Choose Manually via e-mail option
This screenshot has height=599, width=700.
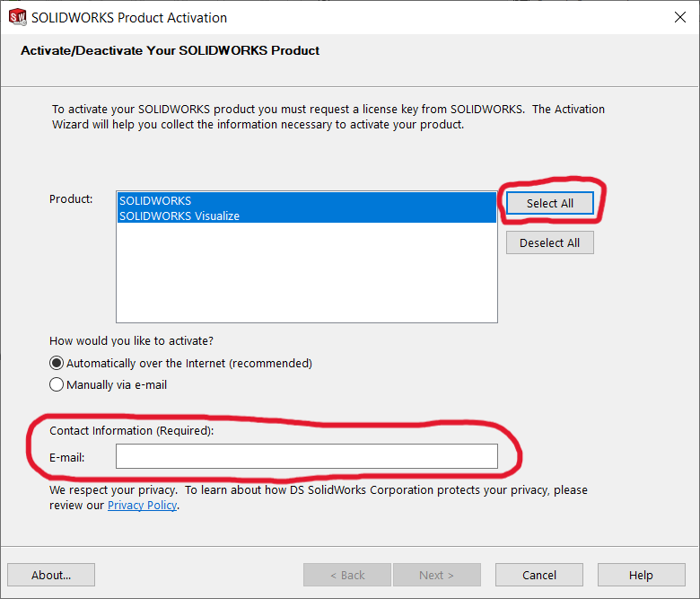[x=57, y=385]
